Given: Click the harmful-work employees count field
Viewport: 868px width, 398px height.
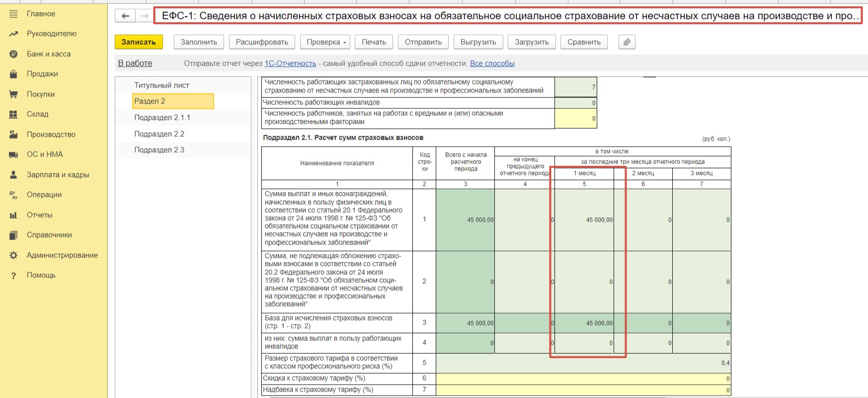Looking at the screenshot, I should tap(576, 118).
